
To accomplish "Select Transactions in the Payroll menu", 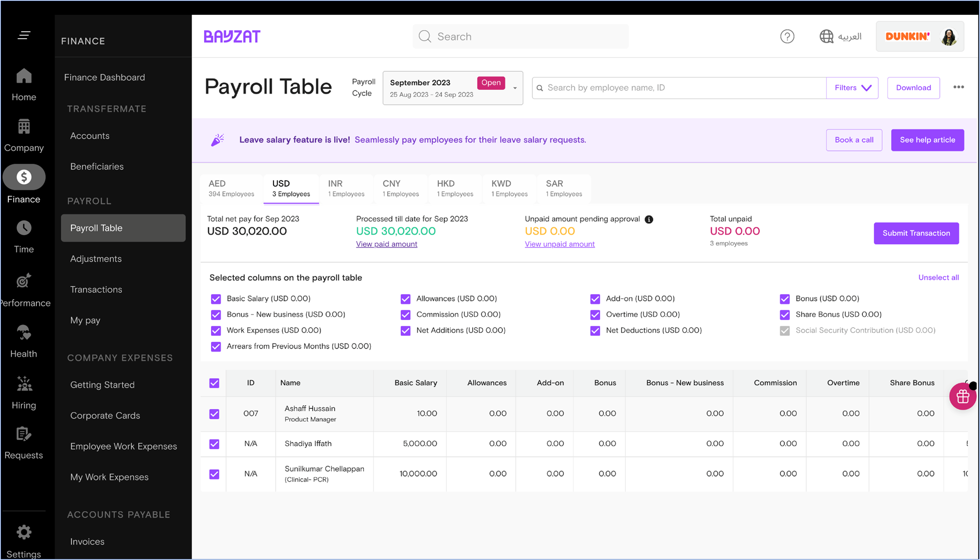I will pyautogui.click(x=96, y=290).
